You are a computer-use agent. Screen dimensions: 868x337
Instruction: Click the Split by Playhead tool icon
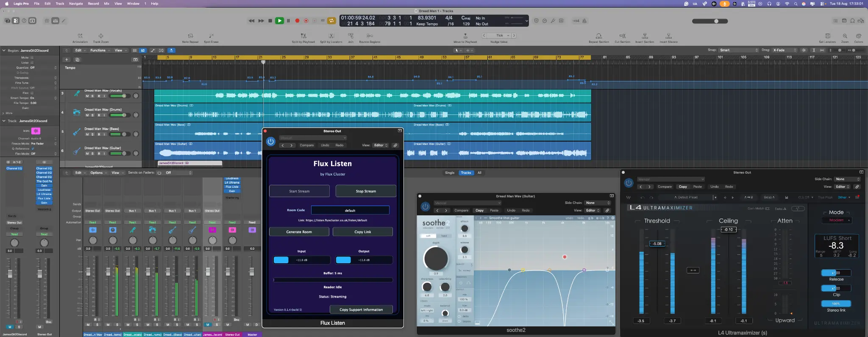coord(303,36)
